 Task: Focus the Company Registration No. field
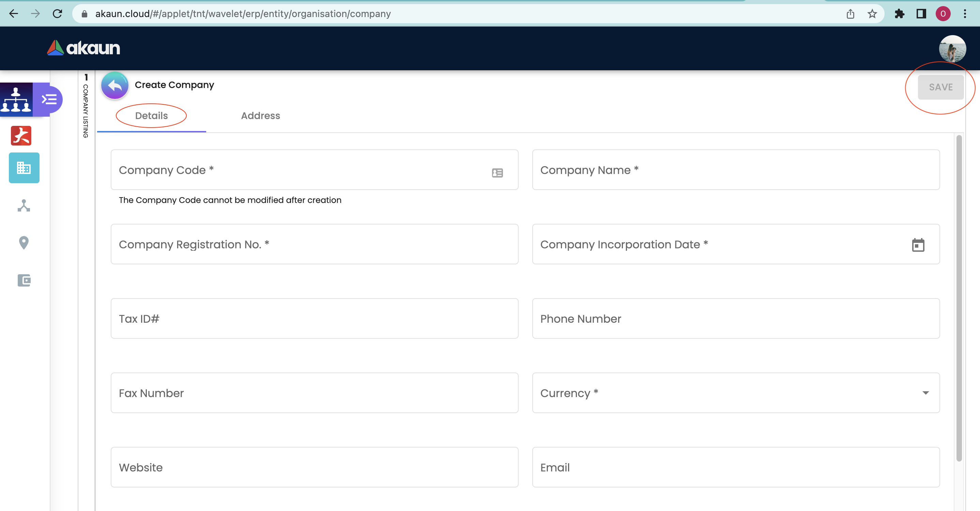314,244
